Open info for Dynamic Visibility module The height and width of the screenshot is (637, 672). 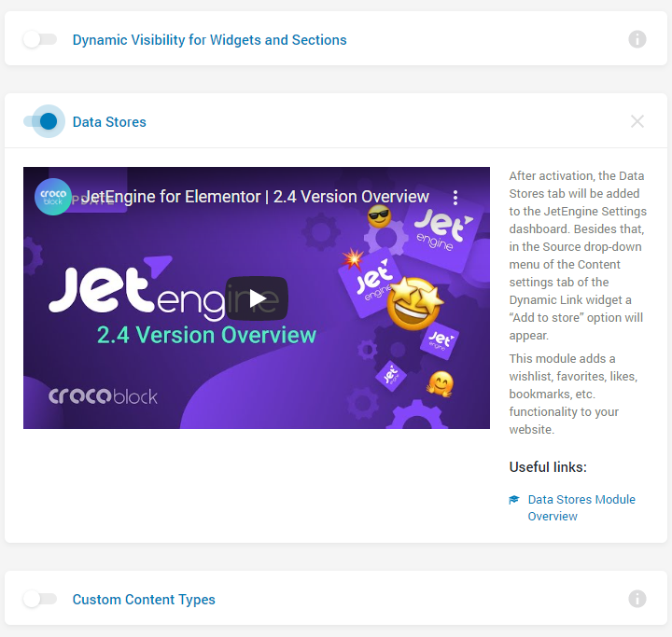tap(637, 39)
